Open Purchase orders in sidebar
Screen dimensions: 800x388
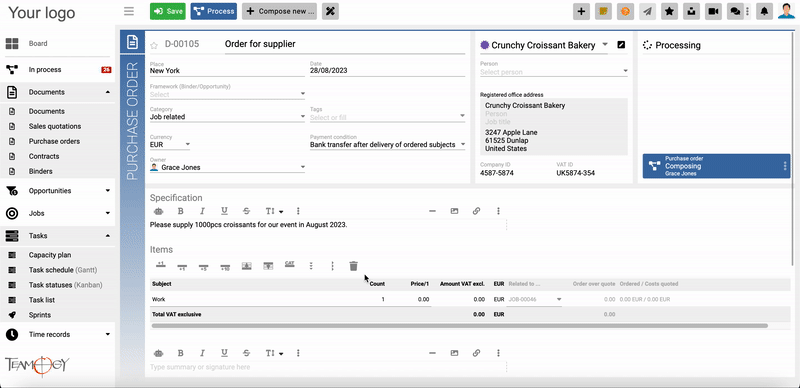click(54, 141)
